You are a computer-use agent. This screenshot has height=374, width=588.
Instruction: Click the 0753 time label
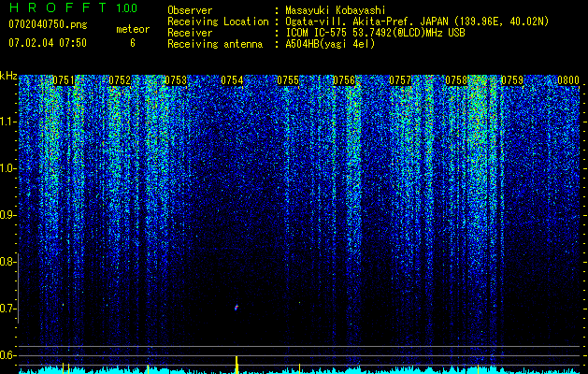(x=176, y=80)
